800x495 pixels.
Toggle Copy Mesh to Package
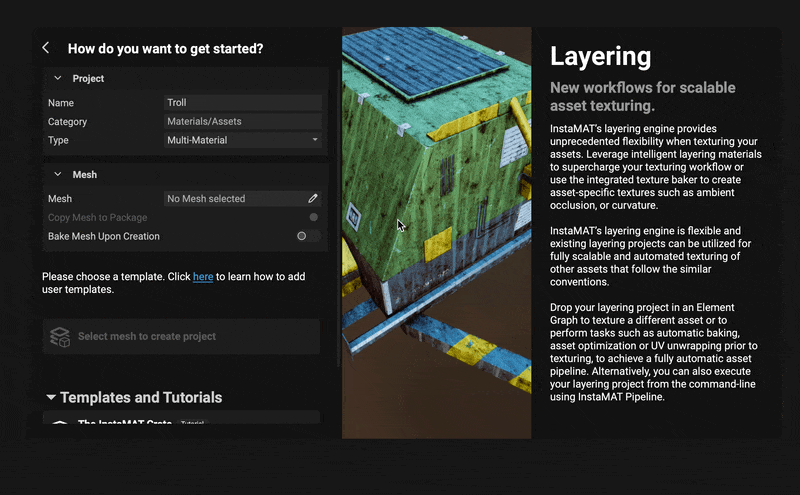pyautogui.click(x=313, y=217)
